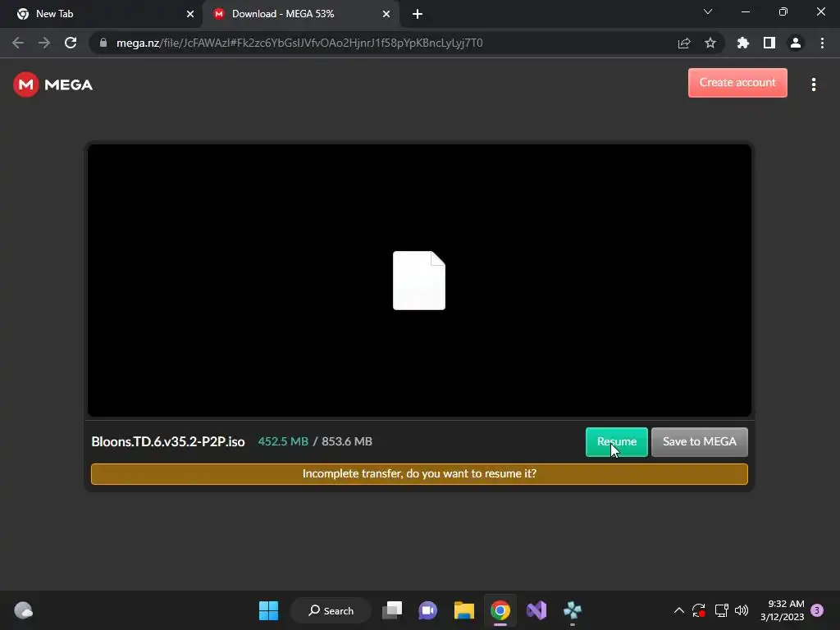The width and height of the screenshot is (840, 630).
Task: Click the Chrome taskbar icon
Action: 500,610
